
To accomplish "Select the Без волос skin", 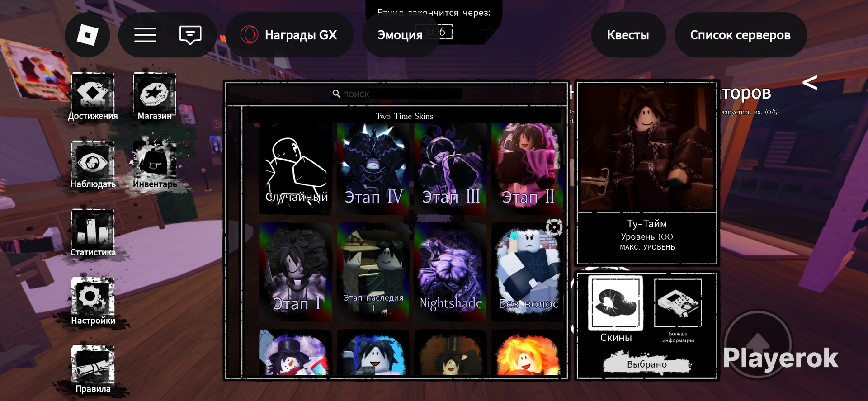I will 528,272.
